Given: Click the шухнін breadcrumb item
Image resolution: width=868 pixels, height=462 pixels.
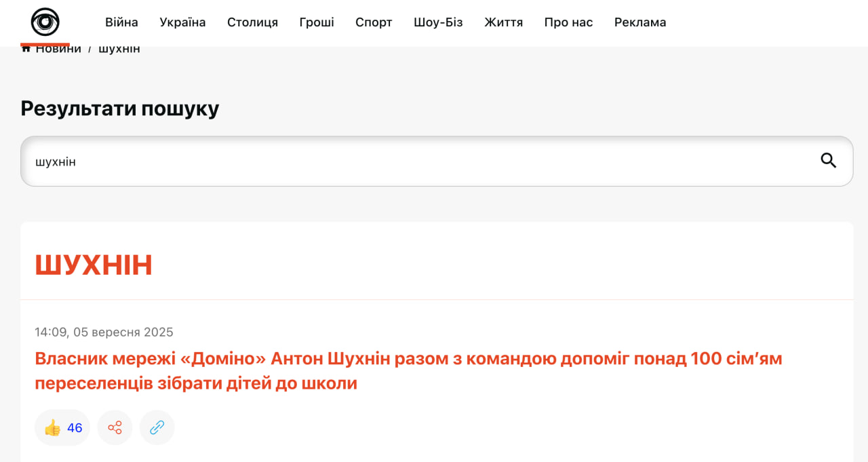Looking at the screenshot, I should 119,50.
